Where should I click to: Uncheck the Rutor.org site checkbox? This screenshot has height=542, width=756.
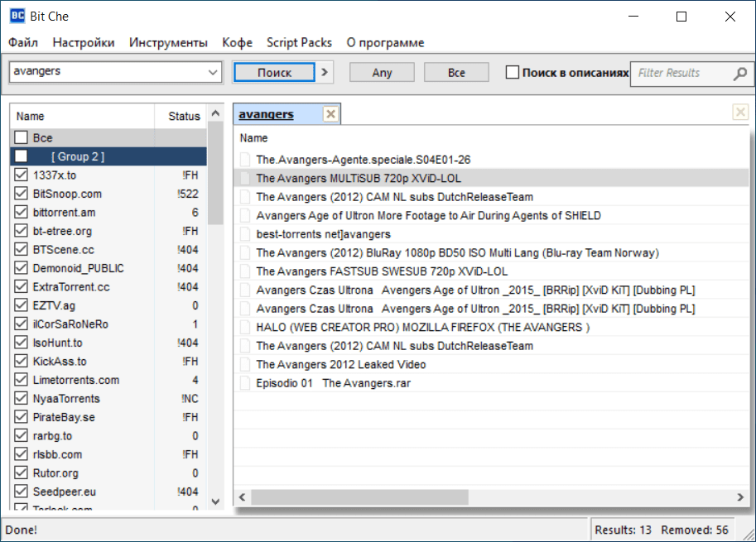[21, 472]
